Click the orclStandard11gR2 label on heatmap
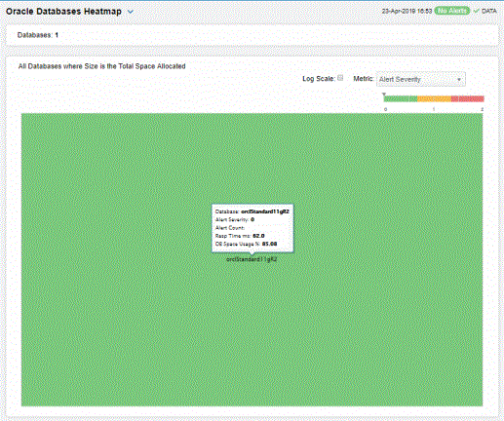Viewport: 504px width, 421px height. [x=252, y=259]
